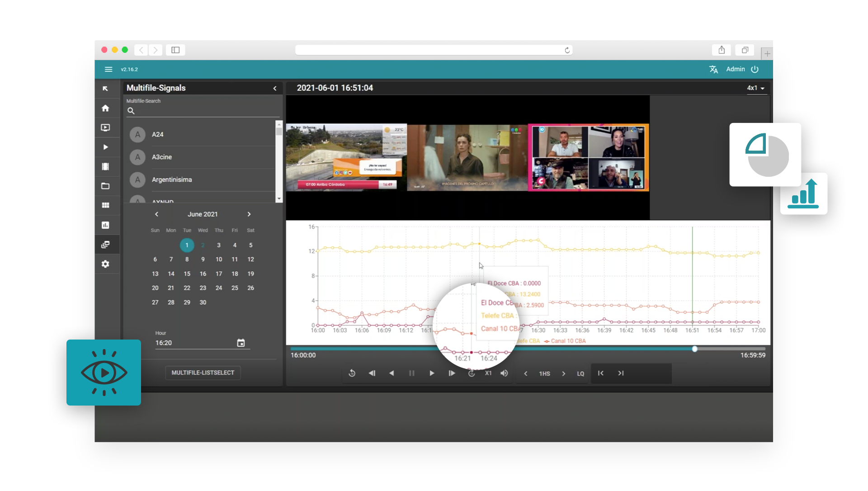Click the browser share icon
The image size is (868, 491).
(722, 50)
